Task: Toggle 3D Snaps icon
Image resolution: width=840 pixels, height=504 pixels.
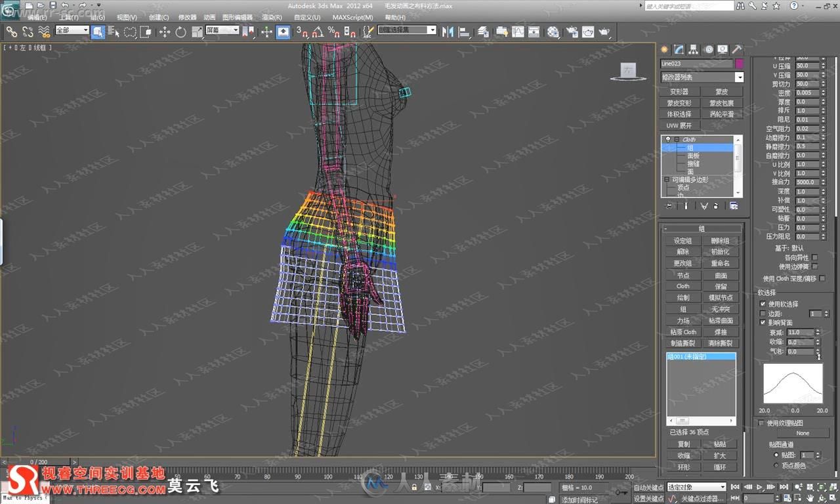Action: [x=301, y=31]
